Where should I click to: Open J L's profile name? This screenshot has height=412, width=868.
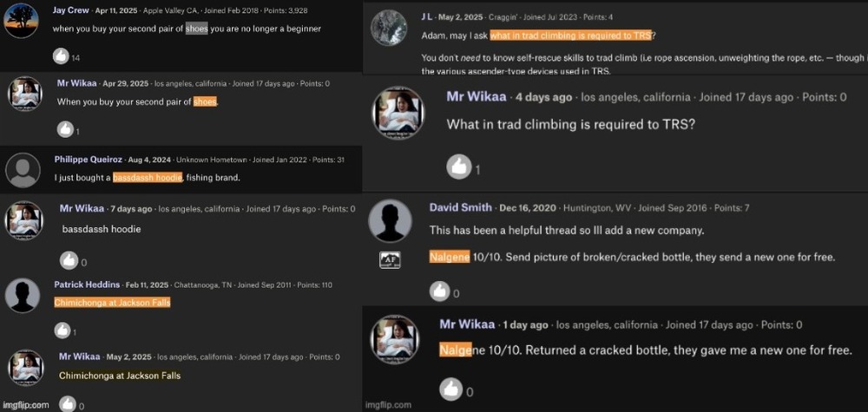[x=427, y=17]
